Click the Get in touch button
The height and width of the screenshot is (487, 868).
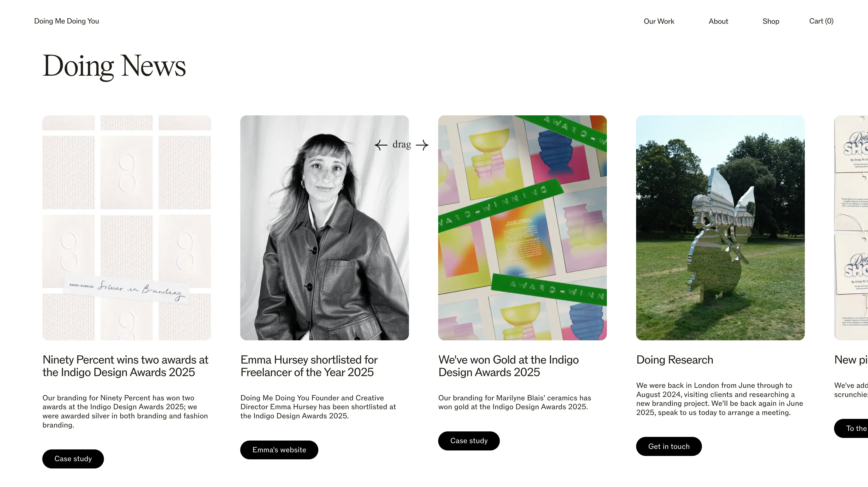[x=669, y=446]
